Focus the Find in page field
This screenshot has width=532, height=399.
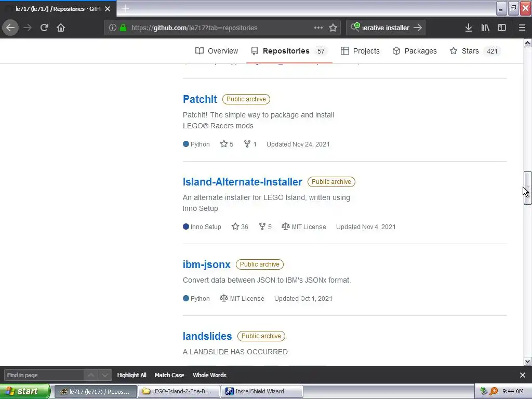coord(44,375)
